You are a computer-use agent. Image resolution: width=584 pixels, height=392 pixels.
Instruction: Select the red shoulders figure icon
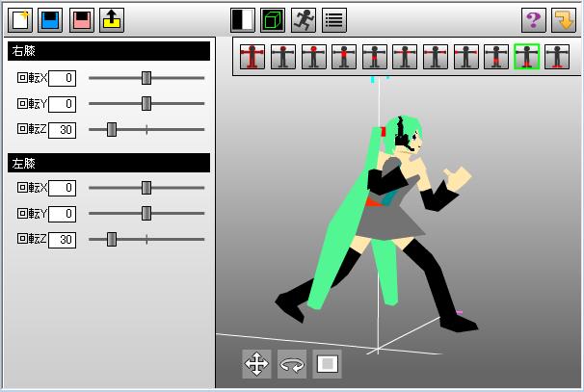click(405, 57)
